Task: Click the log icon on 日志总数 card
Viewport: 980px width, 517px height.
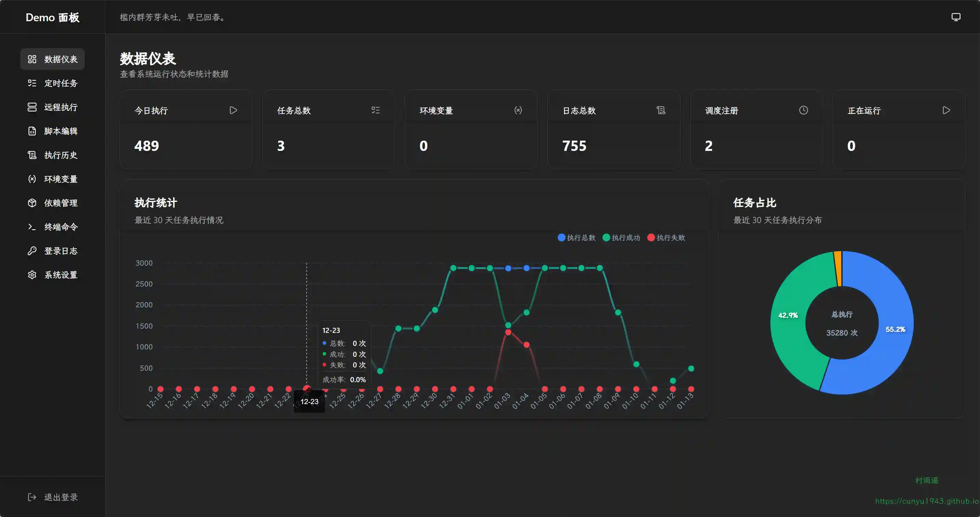Action: (x=661, y=111)
